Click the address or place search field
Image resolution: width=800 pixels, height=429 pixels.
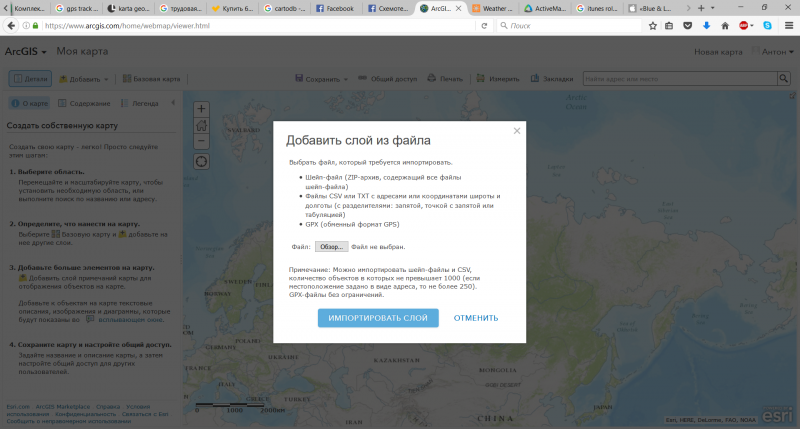(x=680, y=78)
